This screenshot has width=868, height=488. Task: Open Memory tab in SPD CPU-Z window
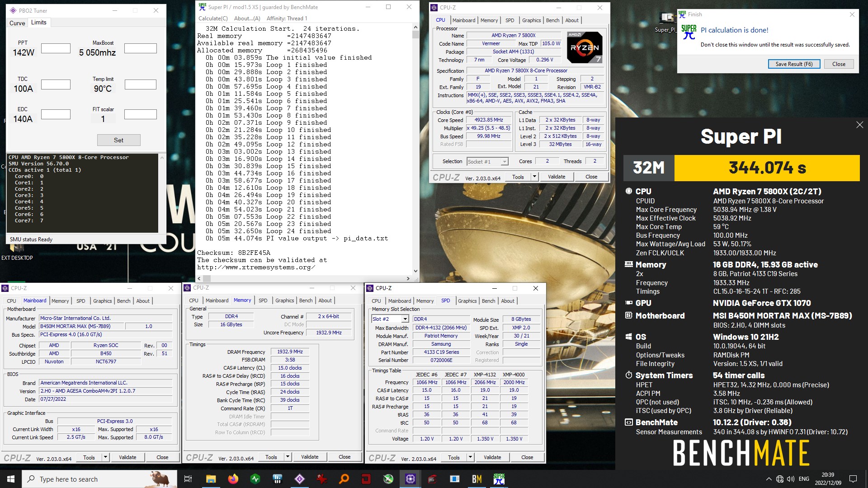tap(425, 301)
